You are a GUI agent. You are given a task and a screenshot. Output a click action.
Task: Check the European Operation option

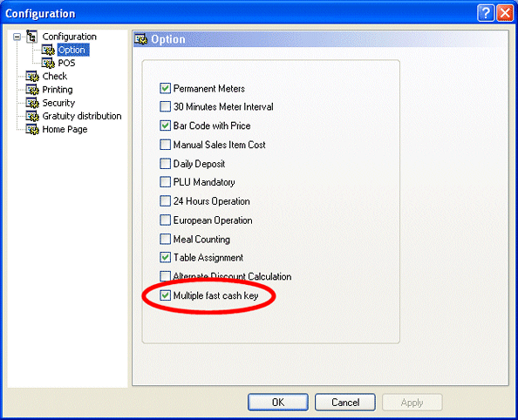tap(165, 220)
